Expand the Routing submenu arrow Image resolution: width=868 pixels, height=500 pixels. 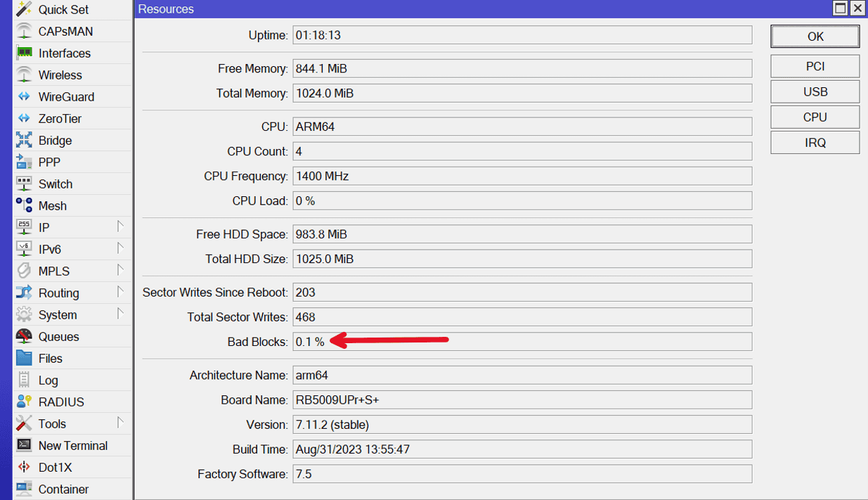(x=120, y=293)
